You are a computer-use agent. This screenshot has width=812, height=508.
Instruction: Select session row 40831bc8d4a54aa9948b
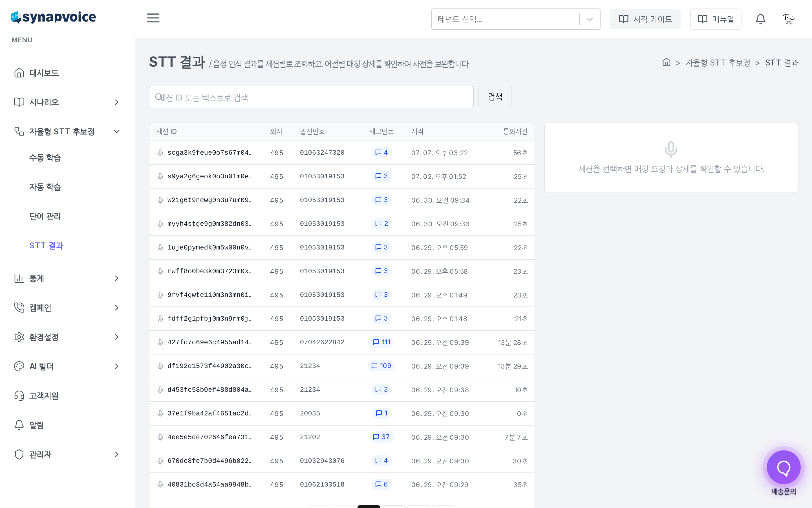(342, 485)
